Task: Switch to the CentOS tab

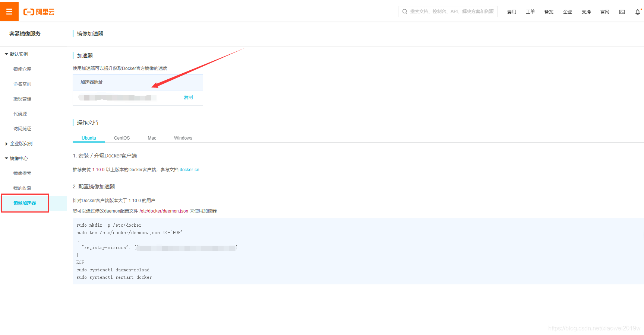Action: click(122, 138)
